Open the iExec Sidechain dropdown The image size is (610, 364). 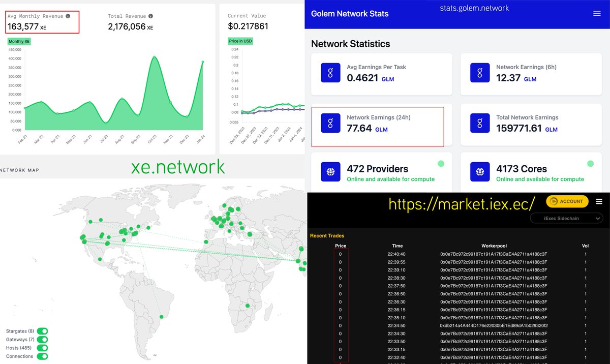pos(566,218)
